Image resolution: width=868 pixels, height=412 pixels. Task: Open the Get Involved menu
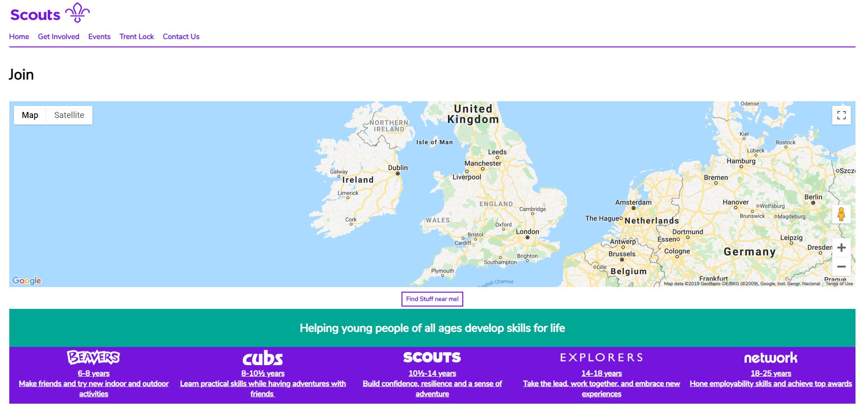(x=58, y=37)
